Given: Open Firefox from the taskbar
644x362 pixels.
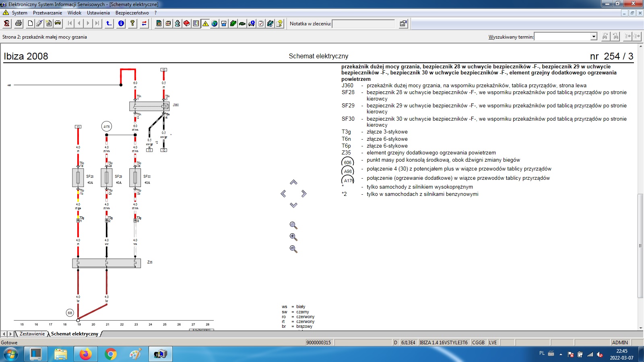Looking at the screenshot, I should [85, 354].
